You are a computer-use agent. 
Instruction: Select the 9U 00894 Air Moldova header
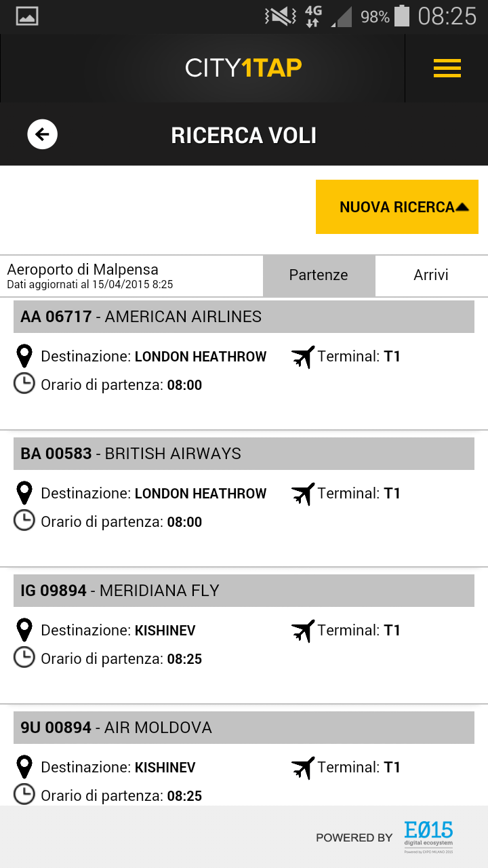[x=244, y=728]
